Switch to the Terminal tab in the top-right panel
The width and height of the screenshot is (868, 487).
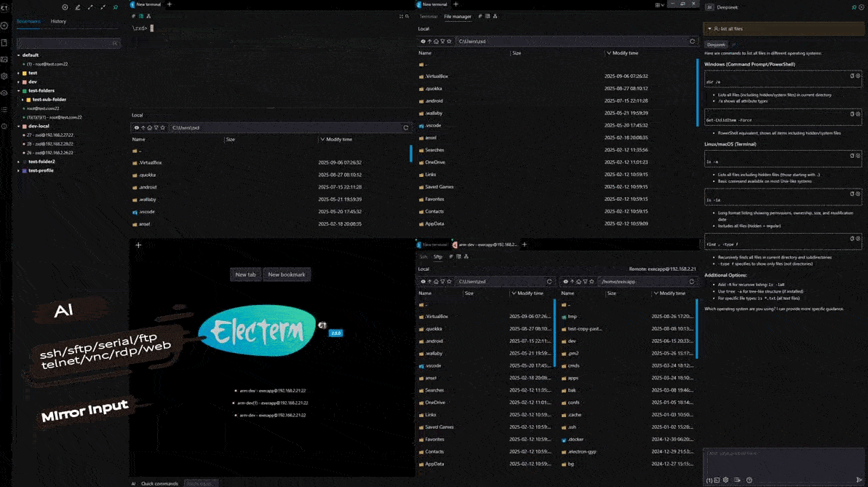[428, 17]
